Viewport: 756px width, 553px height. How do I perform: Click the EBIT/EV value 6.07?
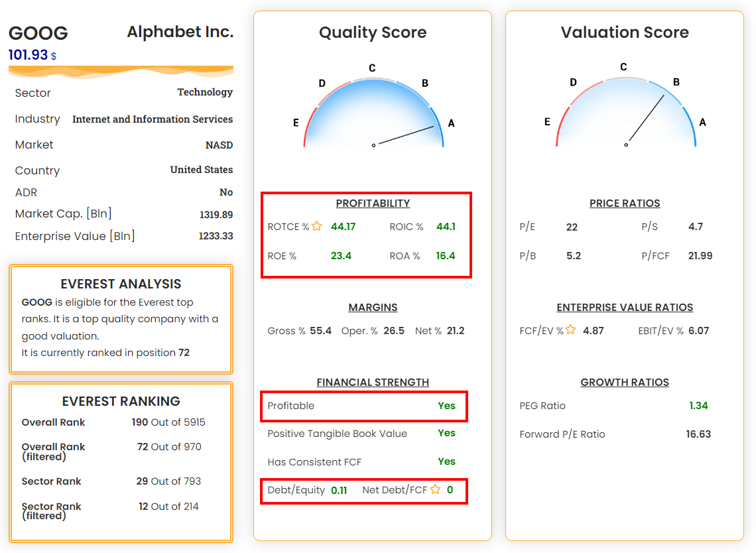(x=698, y=331)
